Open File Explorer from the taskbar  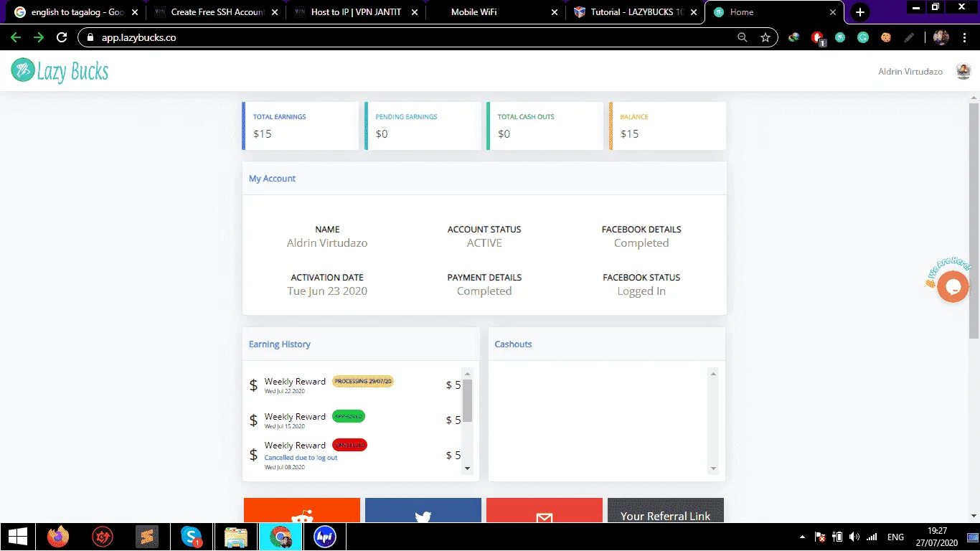pyautogui.click(x=236, y=536)
